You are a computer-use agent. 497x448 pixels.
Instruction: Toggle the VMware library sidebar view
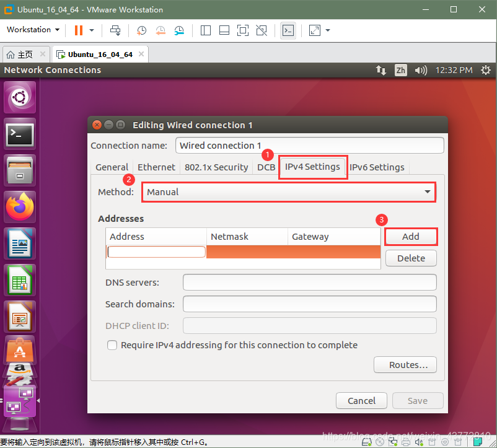click(205, 30)
